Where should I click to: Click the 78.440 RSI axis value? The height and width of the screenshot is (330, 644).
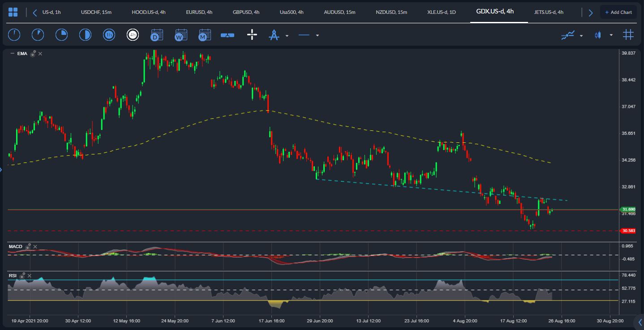[x=629, y=275]
